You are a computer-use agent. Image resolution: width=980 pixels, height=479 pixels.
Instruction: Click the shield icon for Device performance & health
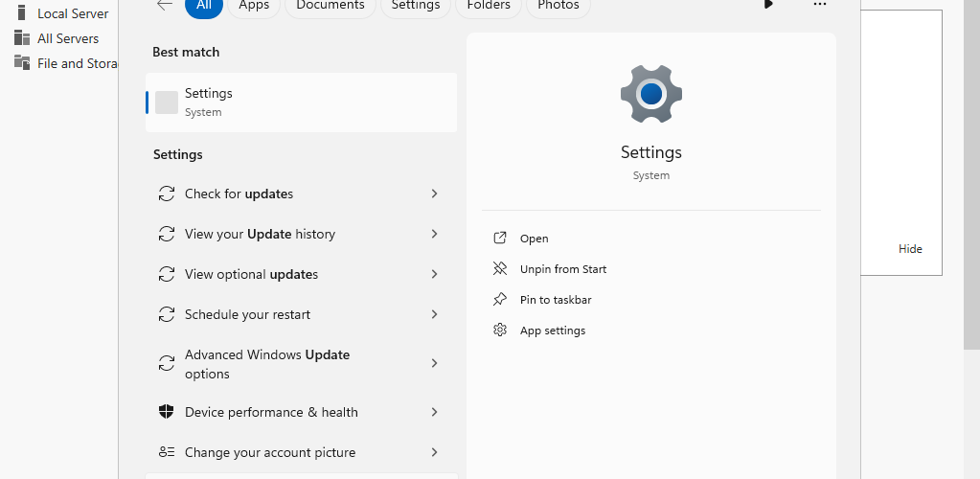(167, 412)
